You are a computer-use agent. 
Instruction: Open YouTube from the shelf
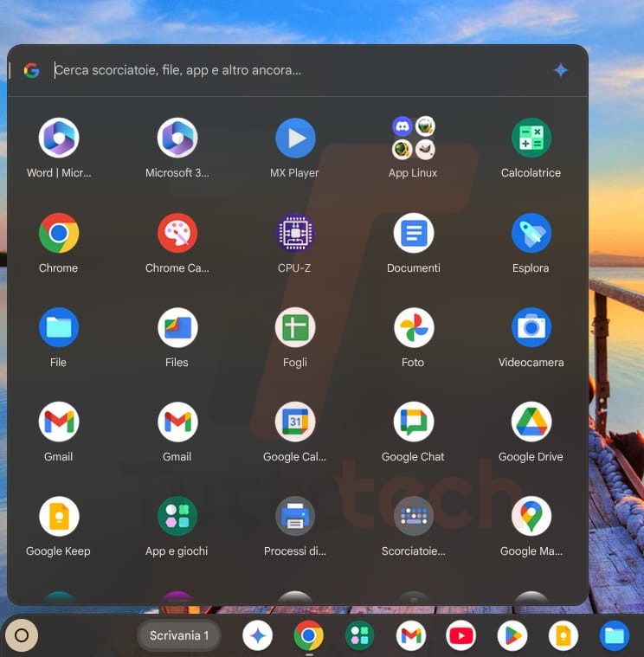pyautogui.click(x=461, y=636)
